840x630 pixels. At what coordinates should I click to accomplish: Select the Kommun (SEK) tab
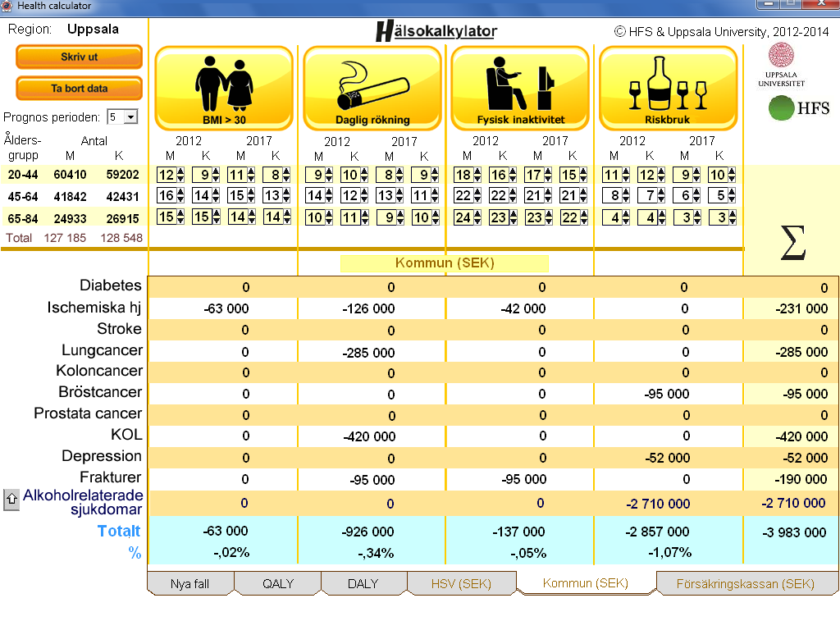[x=586, y=583]
